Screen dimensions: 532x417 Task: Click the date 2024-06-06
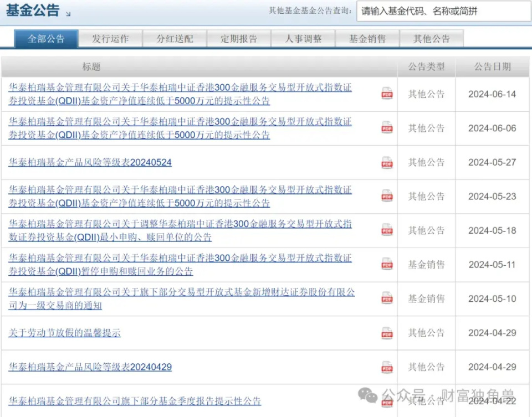click(492, 128)
